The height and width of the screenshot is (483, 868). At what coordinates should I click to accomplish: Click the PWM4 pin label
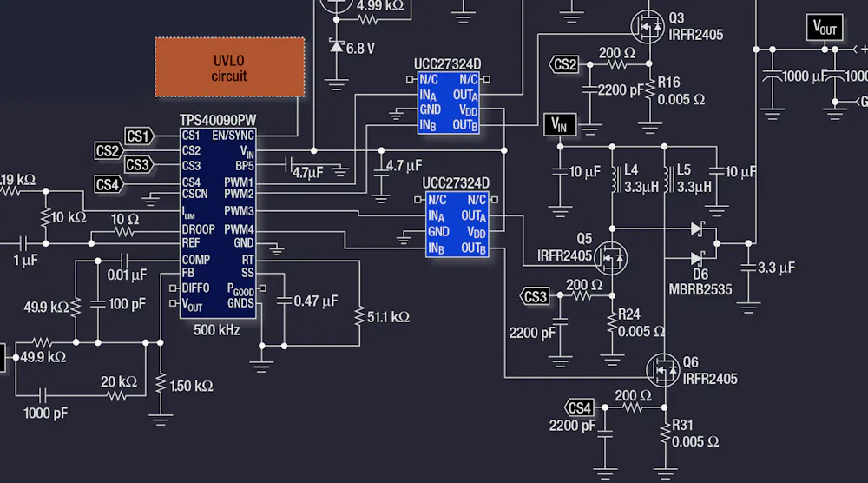pyautogui.click(x=240, y=229)
